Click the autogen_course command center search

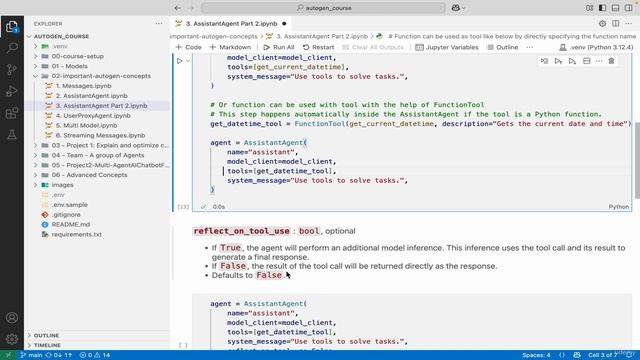pyautogui.click(x=323, y=8)
